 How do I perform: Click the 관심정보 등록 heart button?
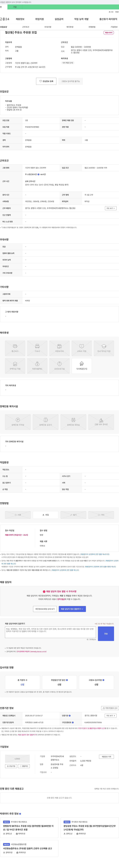[46, 81]
